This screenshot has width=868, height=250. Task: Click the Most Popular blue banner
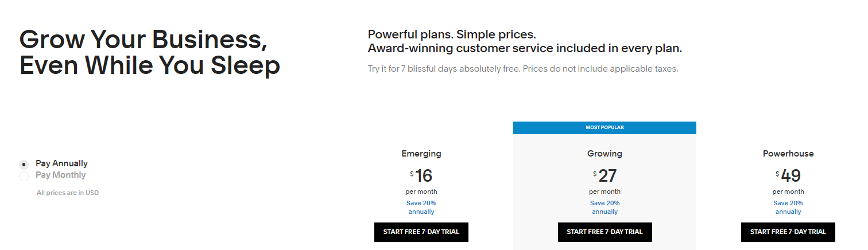(x=604, y=128)
